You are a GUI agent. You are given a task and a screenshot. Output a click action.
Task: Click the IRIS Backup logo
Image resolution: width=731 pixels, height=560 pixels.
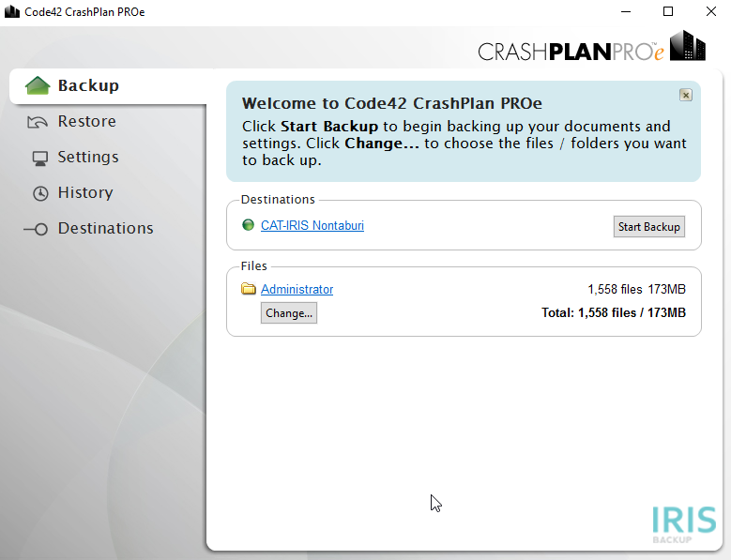(684, 524)
